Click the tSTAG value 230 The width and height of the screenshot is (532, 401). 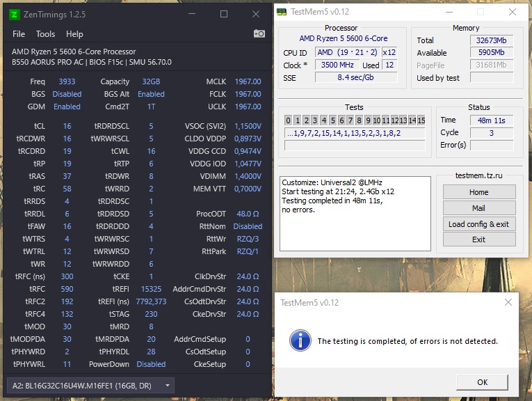tap(151, 314)
